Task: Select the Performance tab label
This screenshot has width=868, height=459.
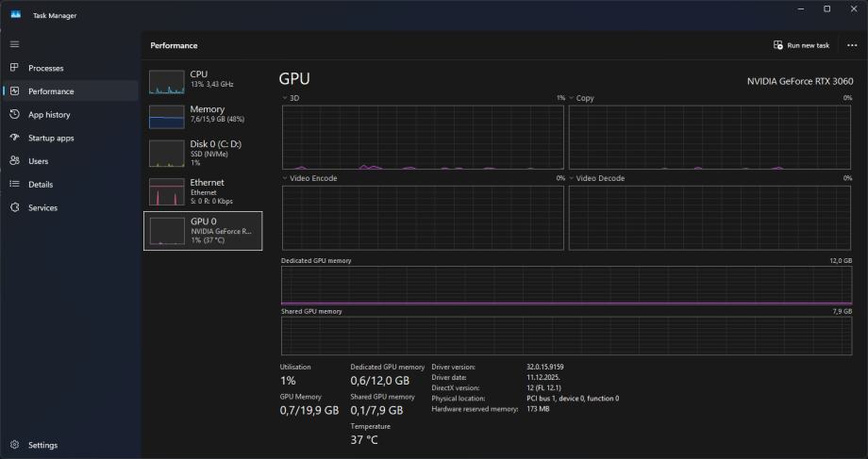Action: pos(51,91)
